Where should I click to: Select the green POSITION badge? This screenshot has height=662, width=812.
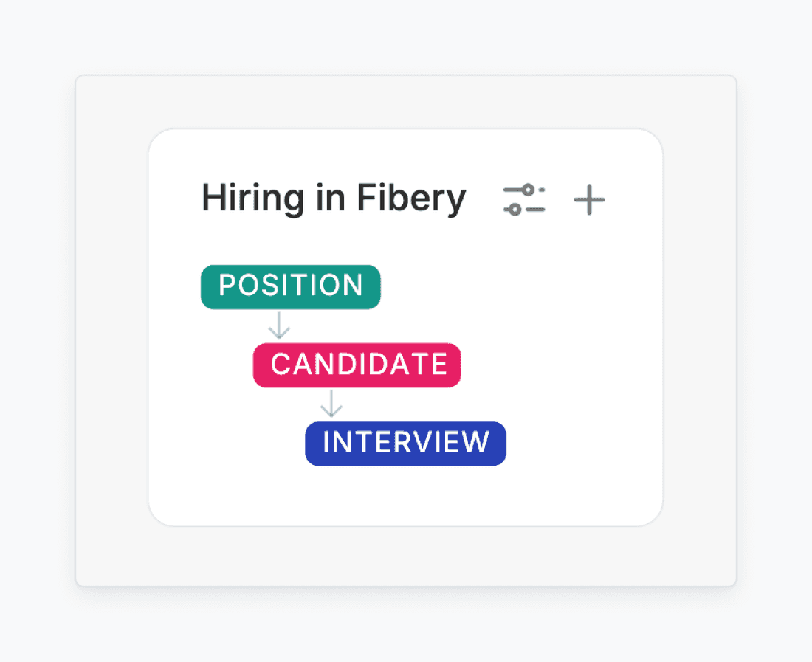291,286
